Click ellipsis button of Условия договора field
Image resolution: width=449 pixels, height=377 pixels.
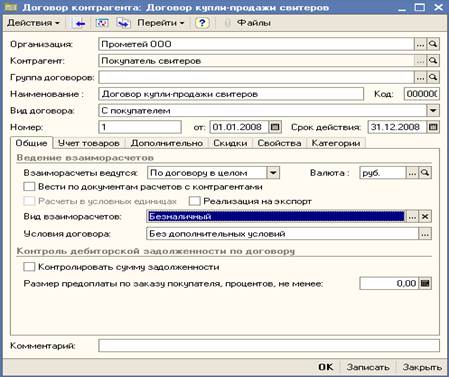coord(425,234)
